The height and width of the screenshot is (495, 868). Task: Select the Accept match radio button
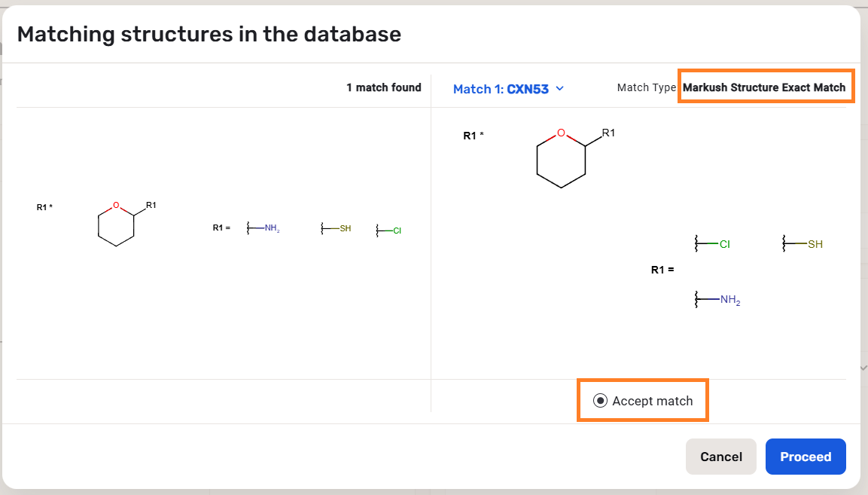[x=600, y=401]
